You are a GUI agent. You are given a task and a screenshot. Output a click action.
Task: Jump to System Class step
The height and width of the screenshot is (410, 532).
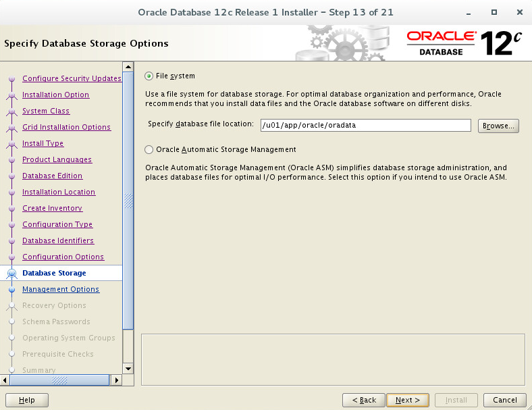[46, 111]
